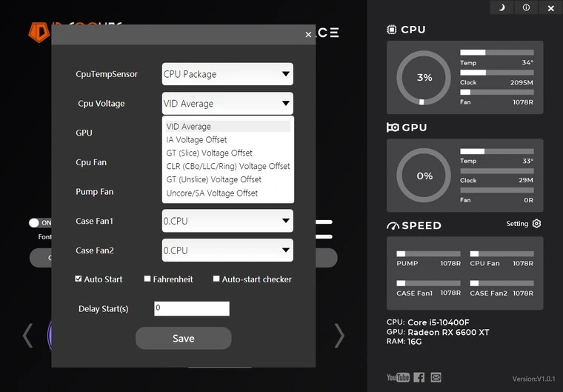Uncheck the Auto Start checkbox

point(79,279)
